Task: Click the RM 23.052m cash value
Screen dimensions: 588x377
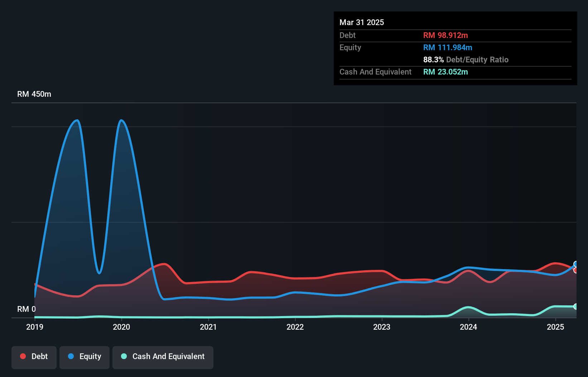Action: (445, 72)
